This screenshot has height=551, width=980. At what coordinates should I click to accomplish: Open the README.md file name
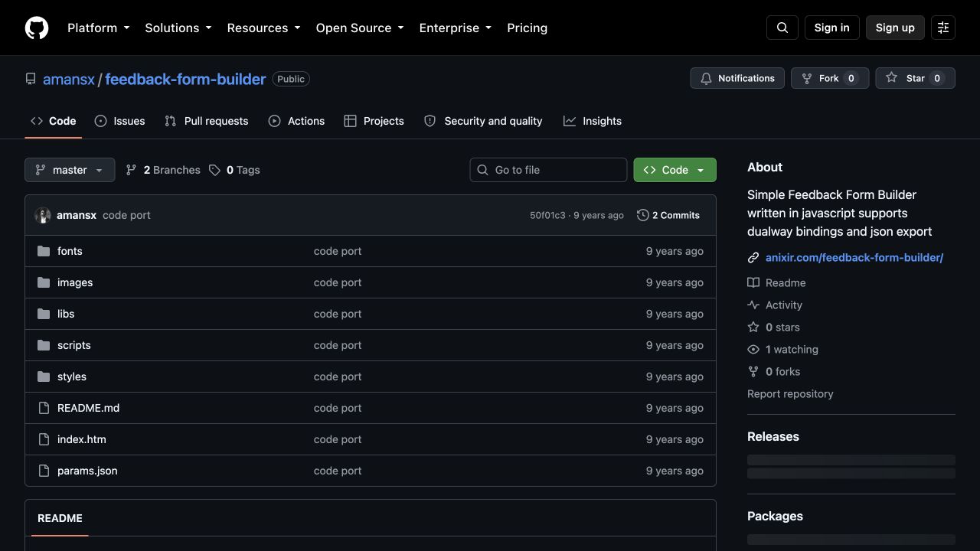pyautogui.click(x=88, y=408)
